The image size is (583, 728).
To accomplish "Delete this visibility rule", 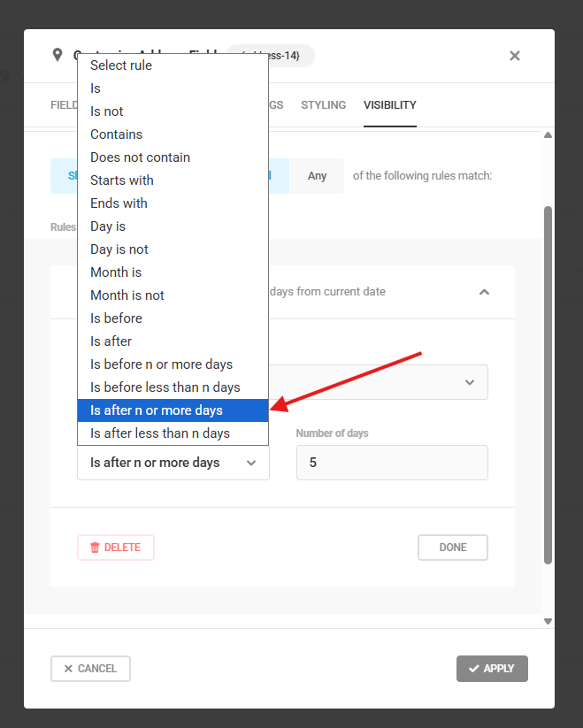I will coord(116,548).
